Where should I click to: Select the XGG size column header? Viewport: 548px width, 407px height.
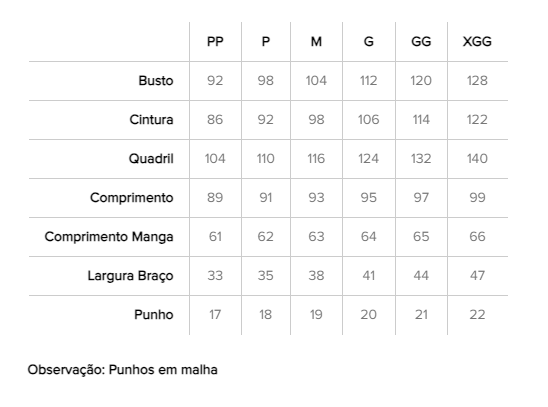(477, 42)
